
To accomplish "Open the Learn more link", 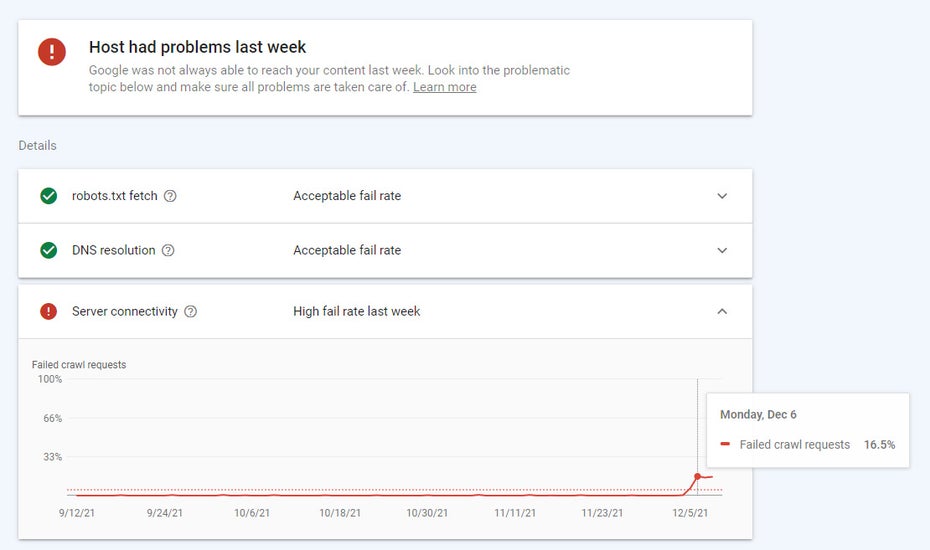I will (444, 87).
